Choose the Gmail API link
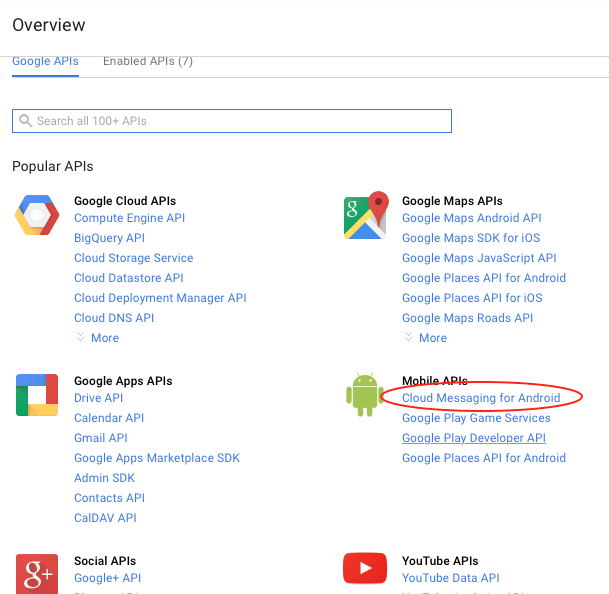Image resolution: width=609 pixels, height=594 pixels. pos(101,438)
